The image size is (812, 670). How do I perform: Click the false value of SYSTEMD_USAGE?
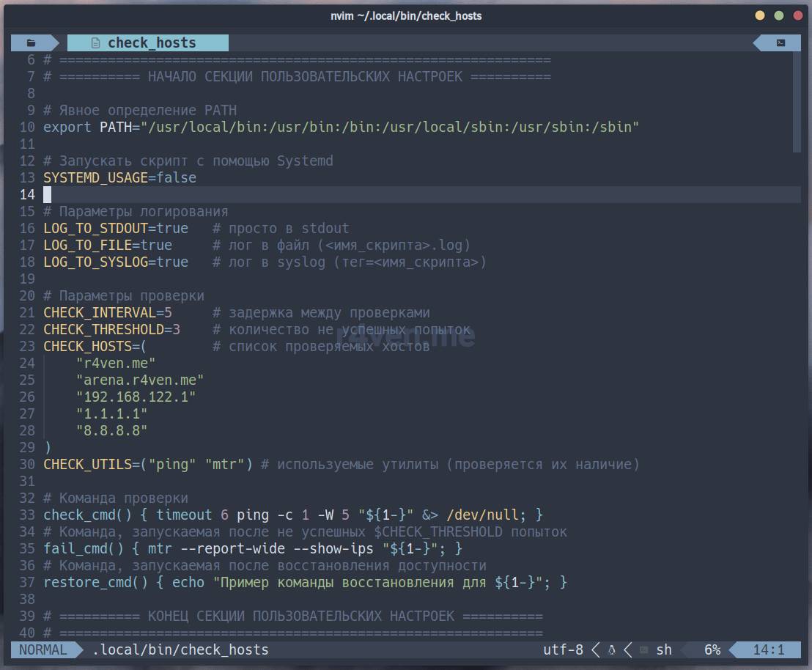coord(176,178)
